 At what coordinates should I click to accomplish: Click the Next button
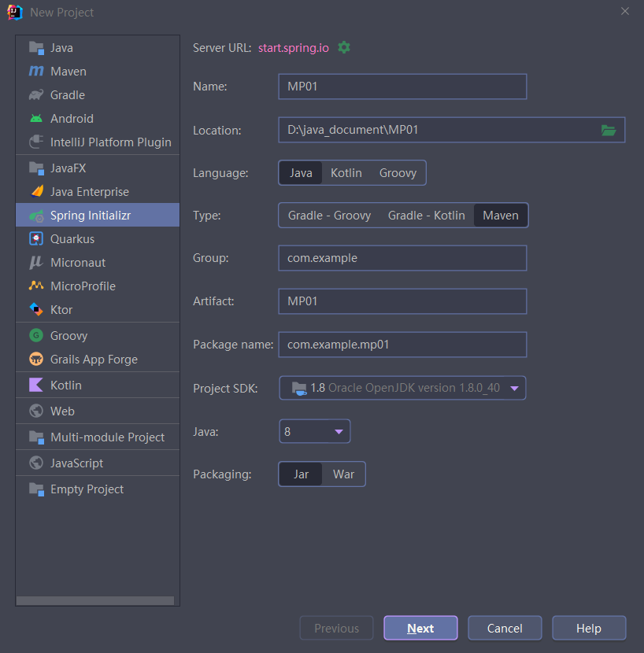point(420,629)
